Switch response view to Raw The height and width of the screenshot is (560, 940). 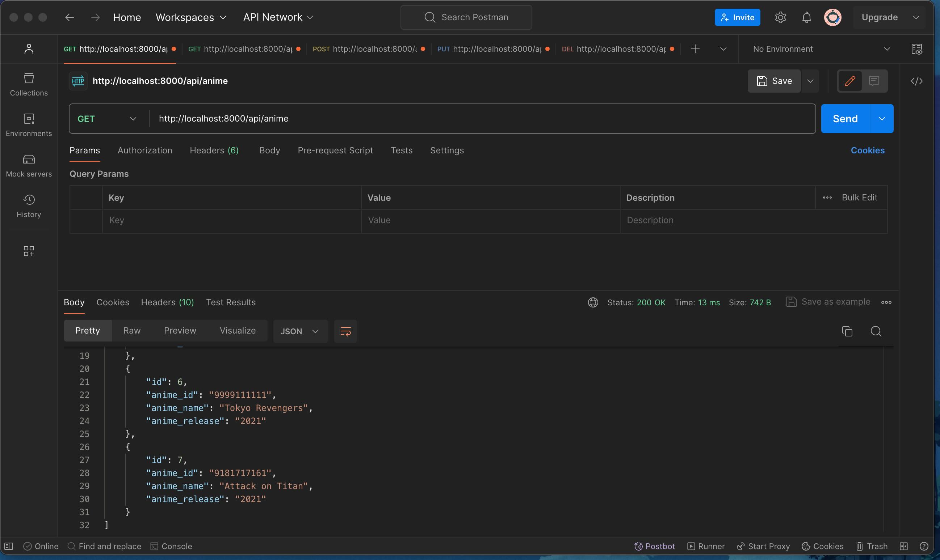click(x=131, y=331)
